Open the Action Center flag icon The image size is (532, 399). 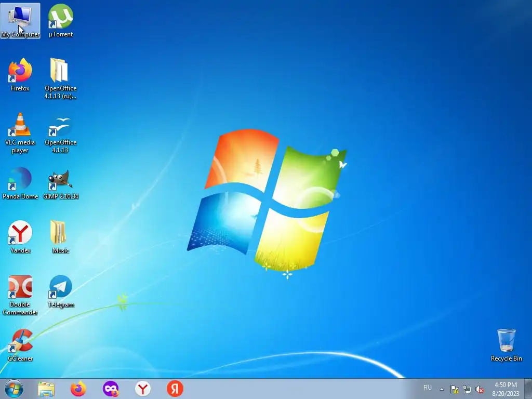click(454, 389)
